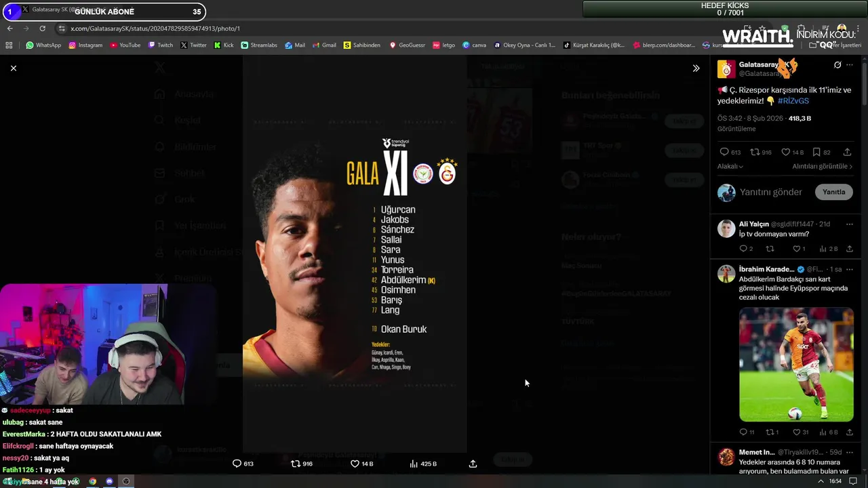
Task: Share Ali Yalçın's reply
Action: (x=849, y=249)
